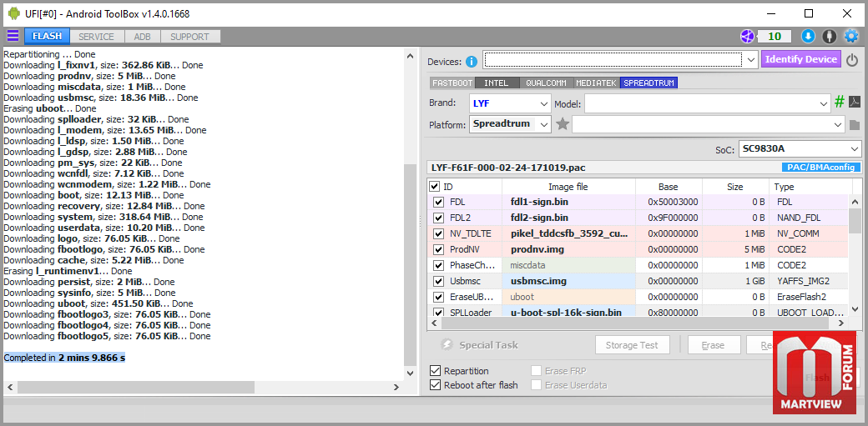Screen dimensions: 868x426
Task: Expand the firmware file path dropdown
Action: [x=838, y=125]
